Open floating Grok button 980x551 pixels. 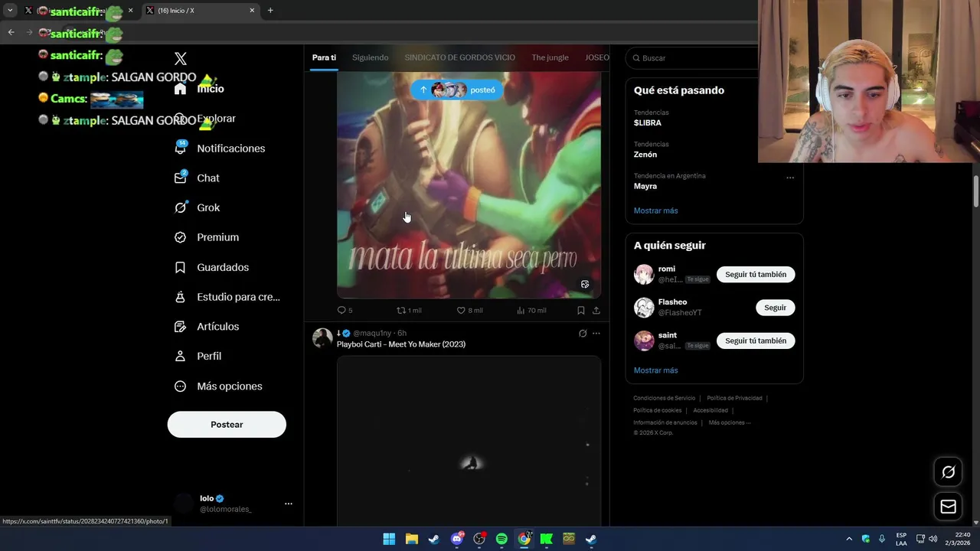tap(948, 472)
